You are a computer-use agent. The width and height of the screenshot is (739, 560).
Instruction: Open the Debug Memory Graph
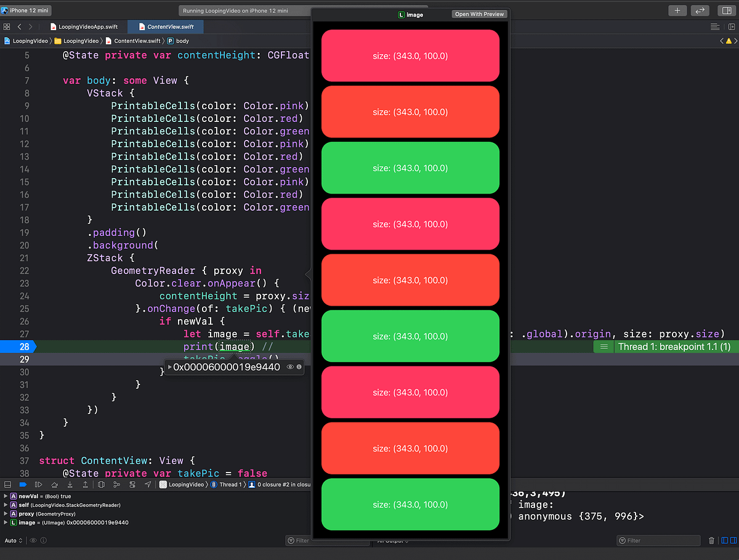[116, 485]
